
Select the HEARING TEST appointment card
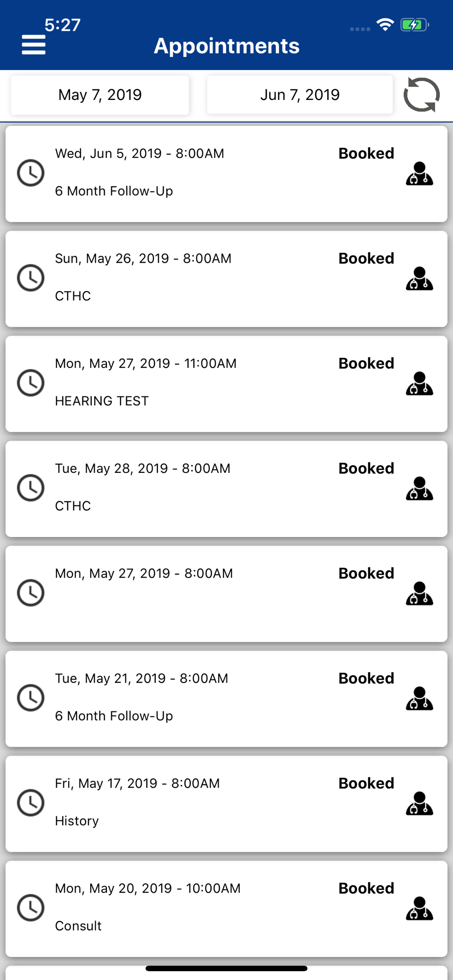[226, 384]
